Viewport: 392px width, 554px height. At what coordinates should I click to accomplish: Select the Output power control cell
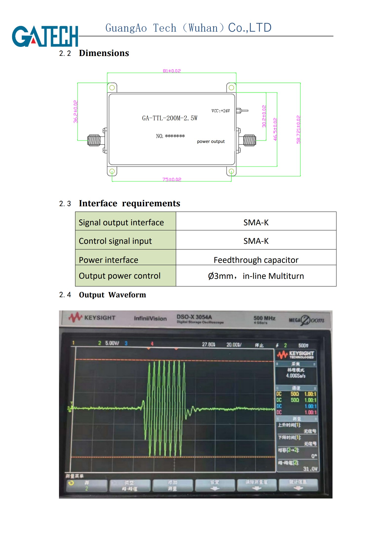click(x=126, y=276)
